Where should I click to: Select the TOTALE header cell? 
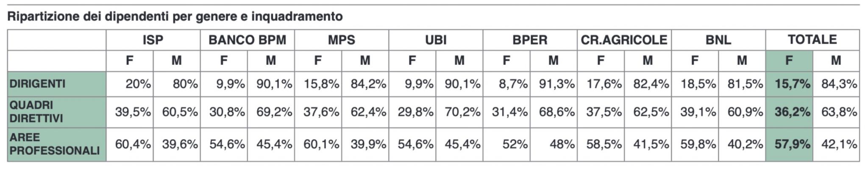(x=812, y=40)
